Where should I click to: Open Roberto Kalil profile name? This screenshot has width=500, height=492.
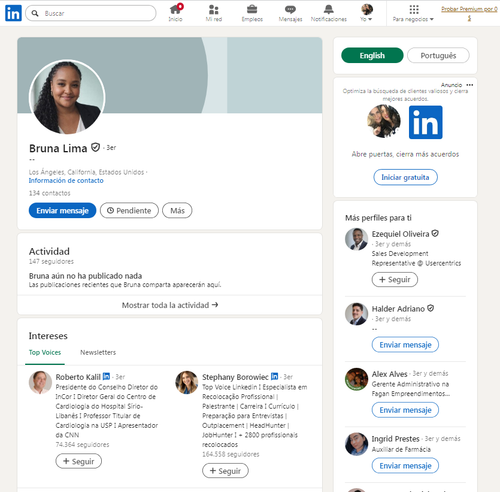pyautogui.click(x=78, y=377)
